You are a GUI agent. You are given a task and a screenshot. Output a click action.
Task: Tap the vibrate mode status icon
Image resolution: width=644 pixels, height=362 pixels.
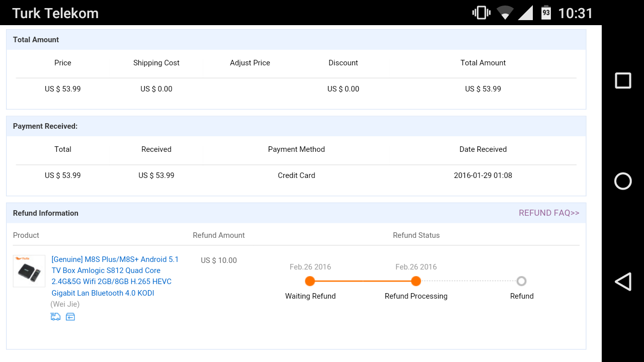(x=481, y=13)
